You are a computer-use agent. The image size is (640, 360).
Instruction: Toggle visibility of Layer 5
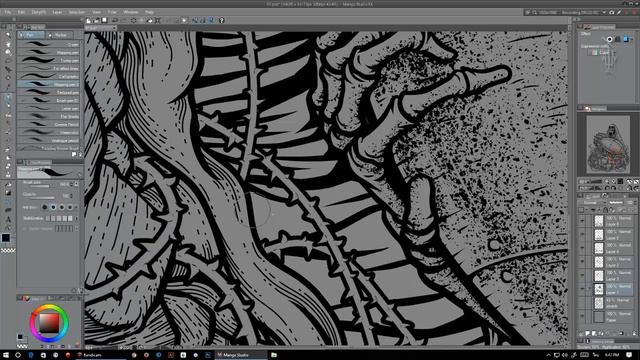click(x=582, y=234)
